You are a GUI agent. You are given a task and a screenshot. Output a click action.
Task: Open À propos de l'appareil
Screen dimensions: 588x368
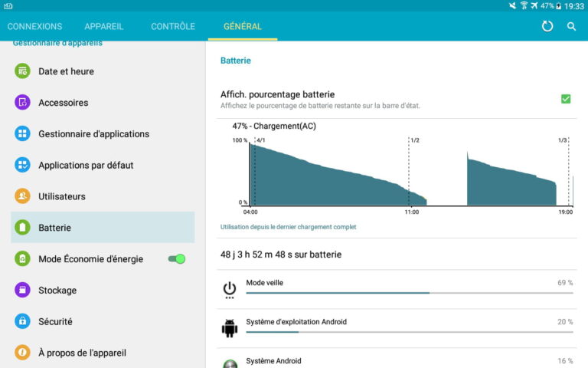point(103,353)
